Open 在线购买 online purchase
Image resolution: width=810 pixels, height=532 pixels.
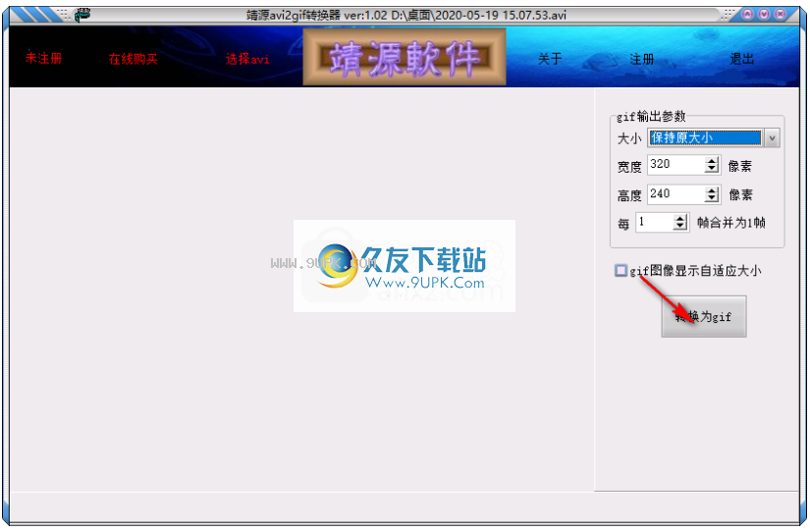pos(134,59)
